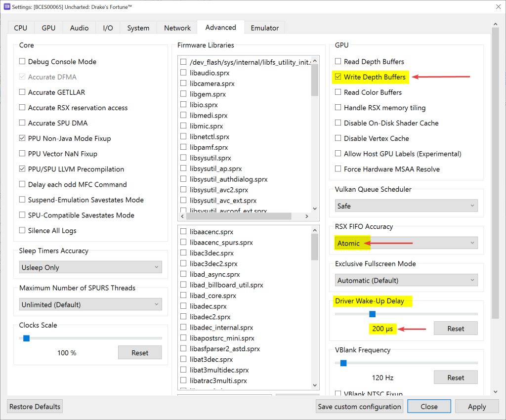This screenshot has width=506, height=420.
Task: Reset the Driver Wake-Up Delay value
Action: (456, 329)
